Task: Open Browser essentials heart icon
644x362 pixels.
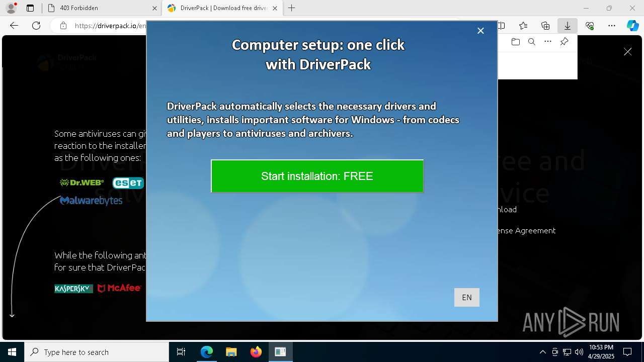Action: click(x=590, y=26)
